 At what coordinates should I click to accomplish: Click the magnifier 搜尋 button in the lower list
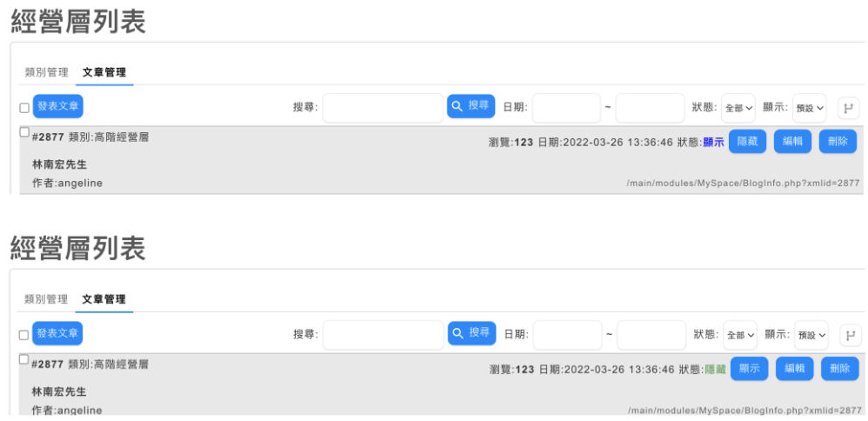[471, 333]
